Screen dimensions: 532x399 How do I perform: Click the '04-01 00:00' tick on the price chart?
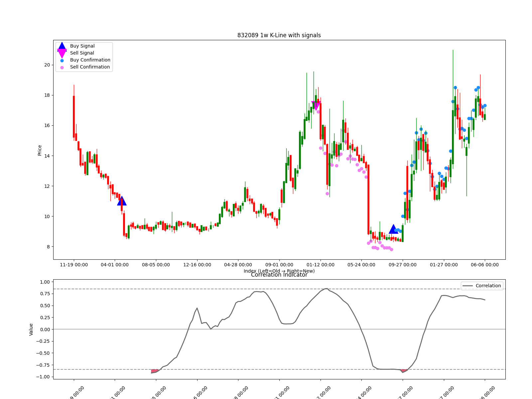click(x=115, y=265)
